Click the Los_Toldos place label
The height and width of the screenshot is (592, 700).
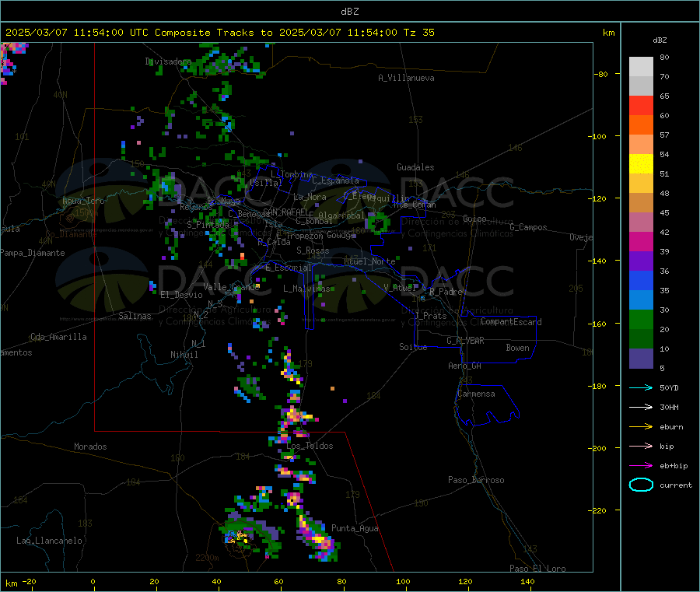(x=310, y=446)
